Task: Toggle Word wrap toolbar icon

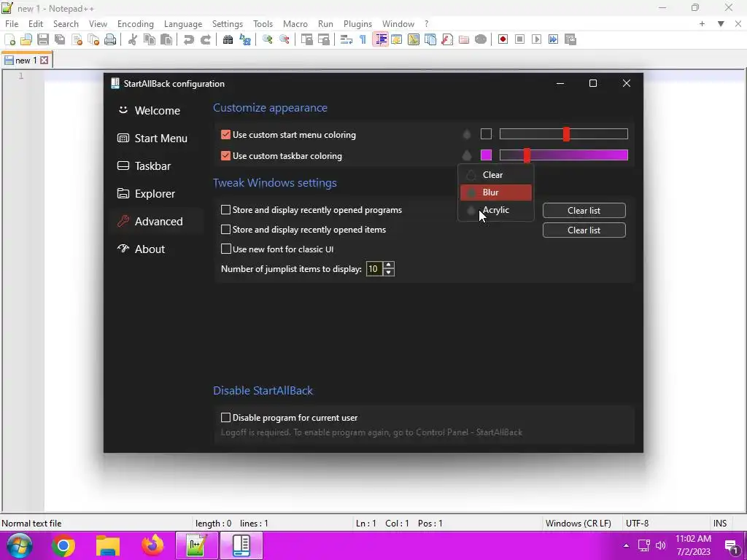Action: click(x=347, y=39)
